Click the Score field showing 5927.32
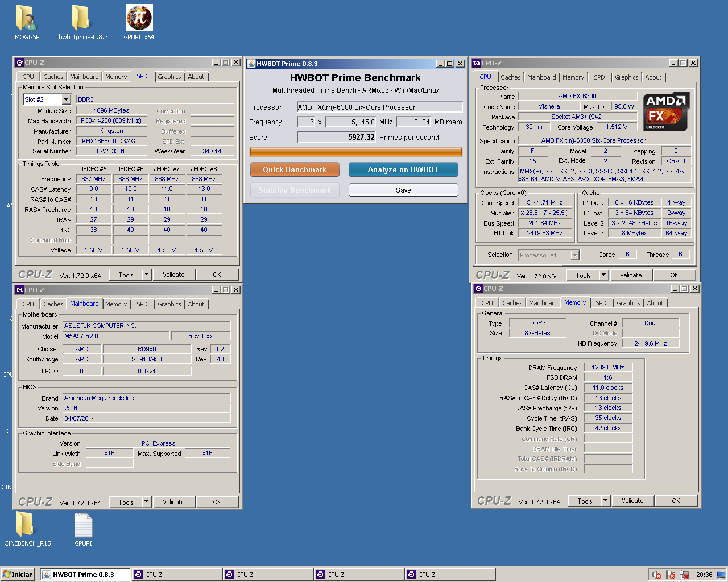Image resolution: width=728 pixels, height=582 pixels. pos(337,137)
